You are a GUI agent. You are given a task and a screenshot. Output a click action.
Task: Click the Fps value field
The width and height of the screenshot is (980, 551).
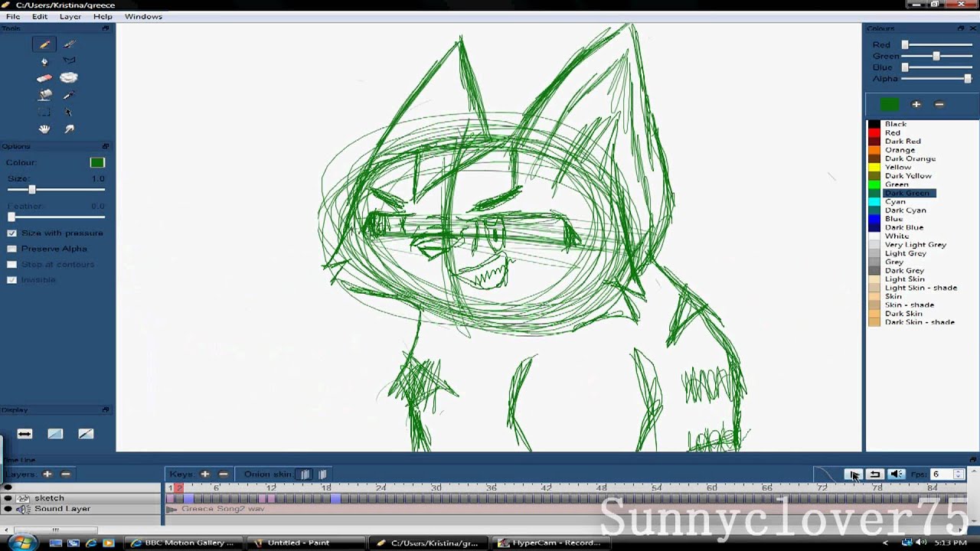(x=942, y=474)
